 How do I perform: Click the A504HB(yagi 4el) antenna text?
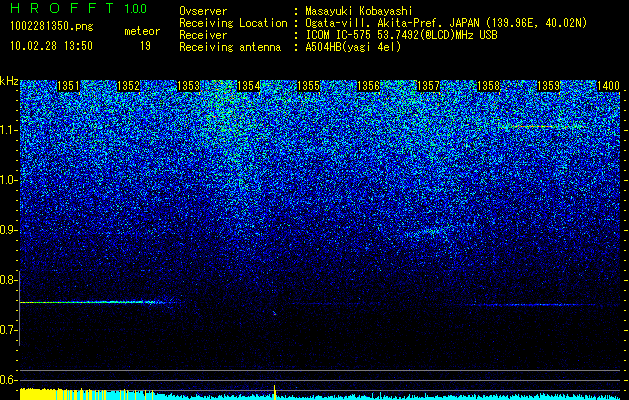[x=353, y=47]
